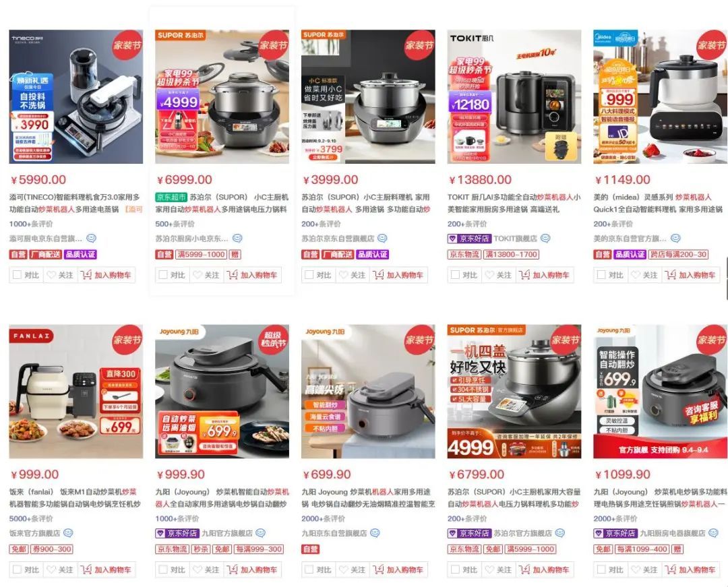Image resolution: width=728 pixels, height=587 pixels.
Task: Open 美的 Quick1 炒菜机器人 title link
Action: click(659, 204)
